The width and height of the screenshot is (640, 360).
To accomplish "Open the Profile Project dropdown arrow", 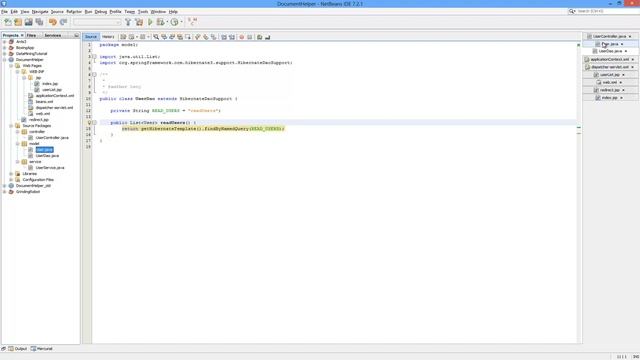I will pos(181,22).
